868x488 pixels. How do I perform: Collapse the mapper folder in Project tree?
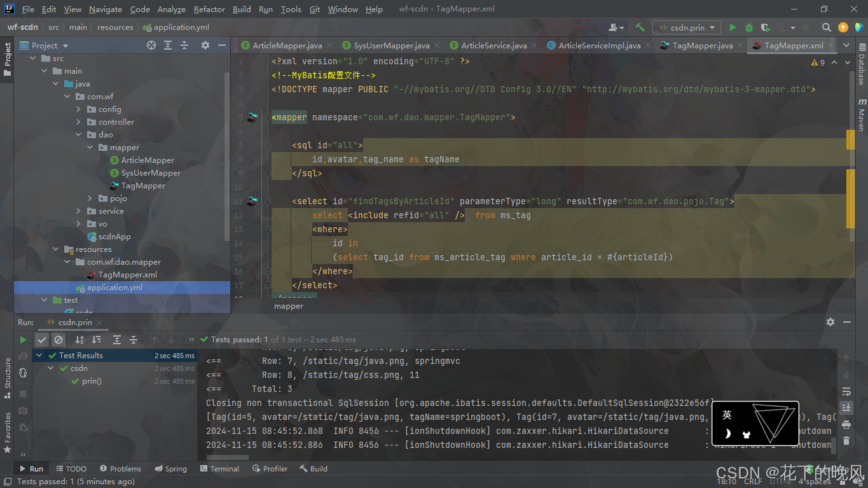pyautogui.click(x=88, y=147)
